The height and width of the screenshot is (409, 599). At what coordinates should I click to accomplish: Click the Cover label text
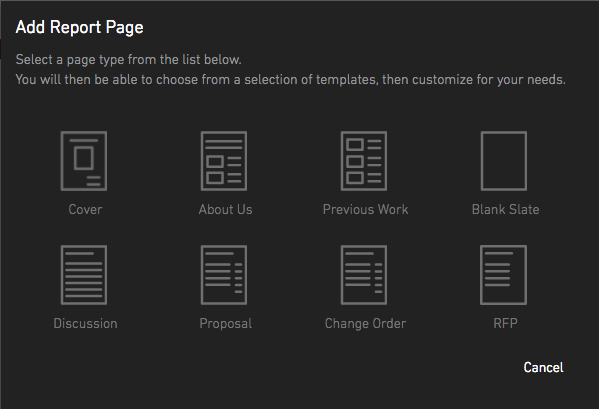(85, 209)
